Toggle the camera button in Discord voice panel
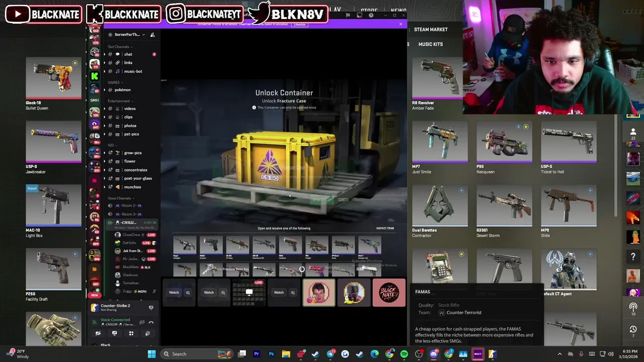644x362 pixels. tap(98, 333)
